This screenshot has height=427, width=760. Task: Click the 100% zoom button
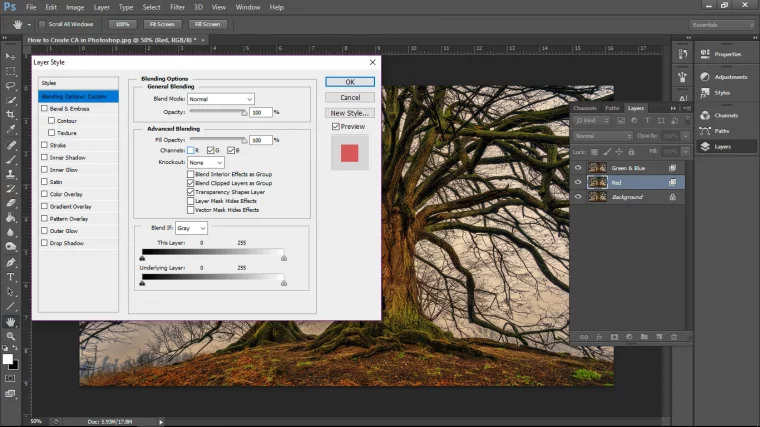[122, 24]
